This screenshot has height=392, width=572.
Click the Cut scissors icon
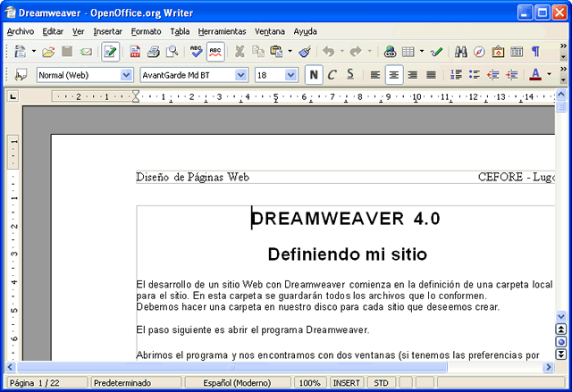point(240,52)
